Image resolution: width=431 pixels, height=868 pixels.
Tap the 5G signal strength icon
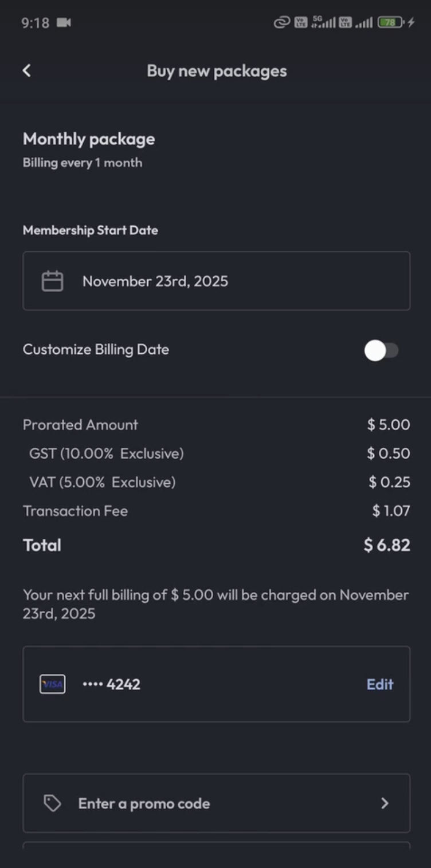pyautogui.click(x=323, y=23)
